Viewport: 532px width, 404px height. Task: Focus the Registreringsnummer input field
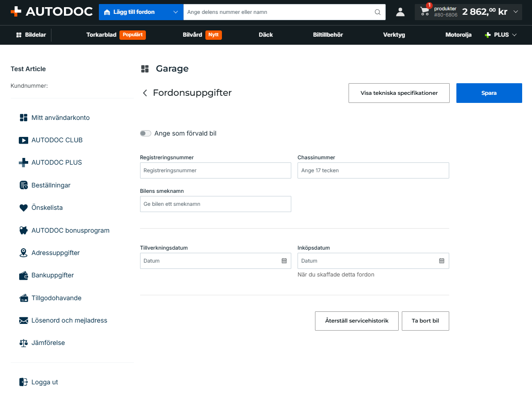tap(216, 170)
